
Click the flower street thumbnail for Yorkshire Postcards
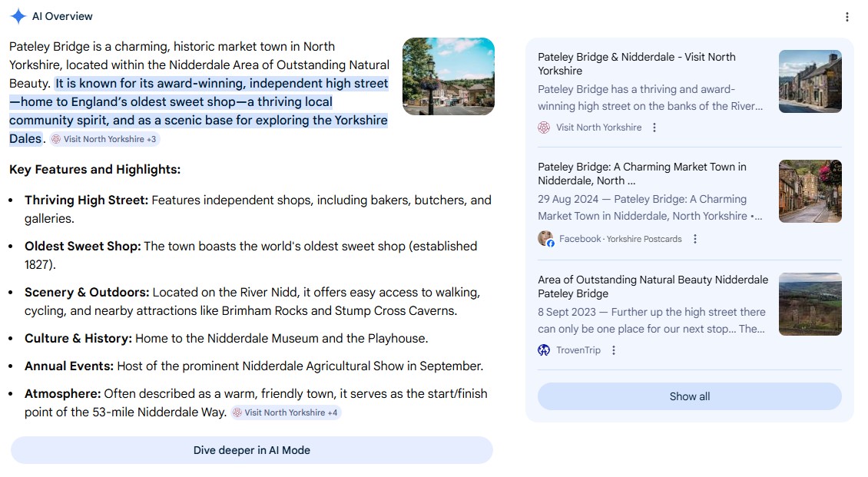810,191
